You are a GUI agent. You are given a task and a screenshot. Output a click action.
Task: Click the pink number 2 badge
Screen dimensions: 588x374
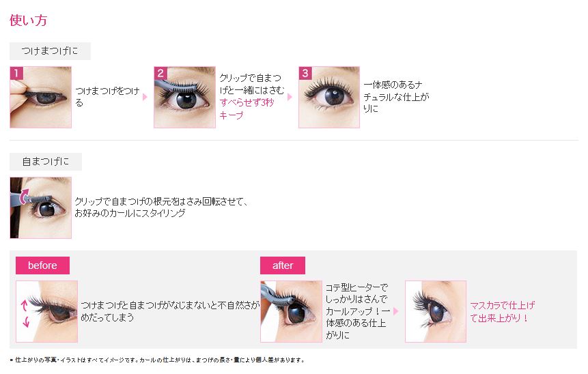point(161,73)
